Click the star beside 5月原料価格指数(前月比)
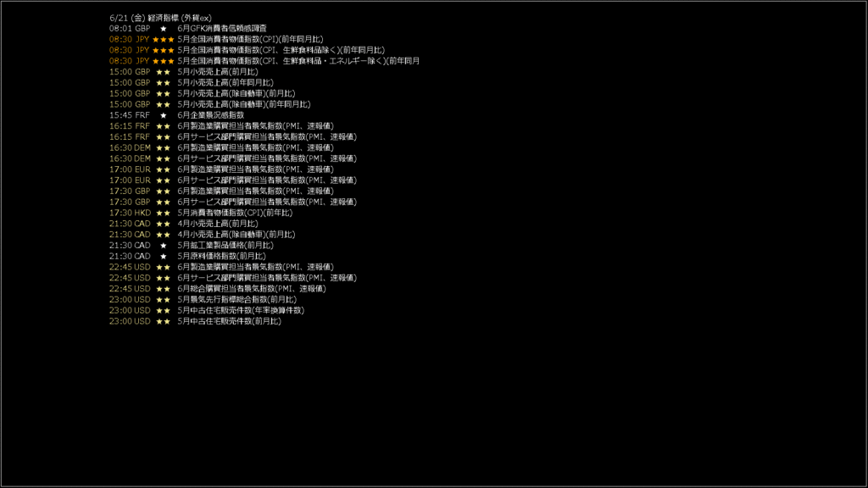Screen dimensions: 868x488 point(164,256)
